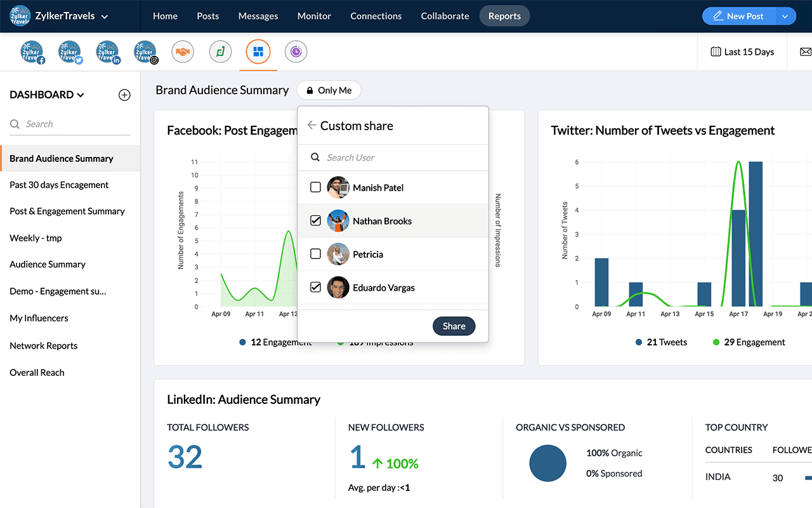This screenshot has width=812, height=508.
Task: Click the Share button
Action: (454, 326)
